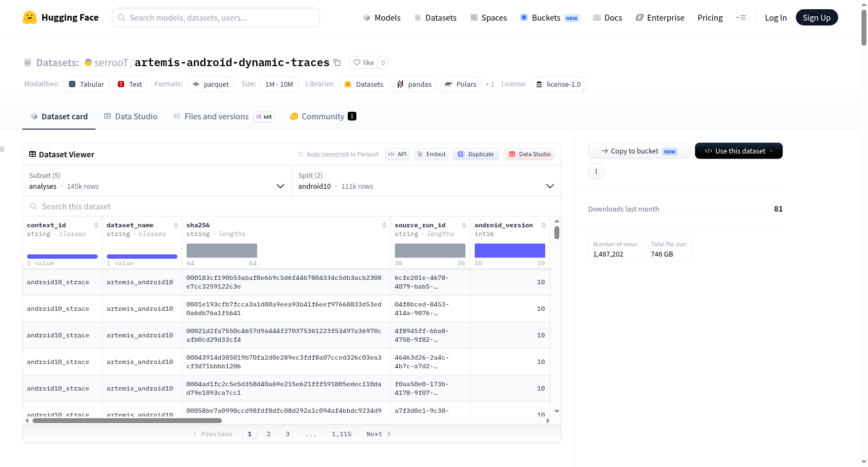Click the table vertical scrollbar thumb

[557, 233]
